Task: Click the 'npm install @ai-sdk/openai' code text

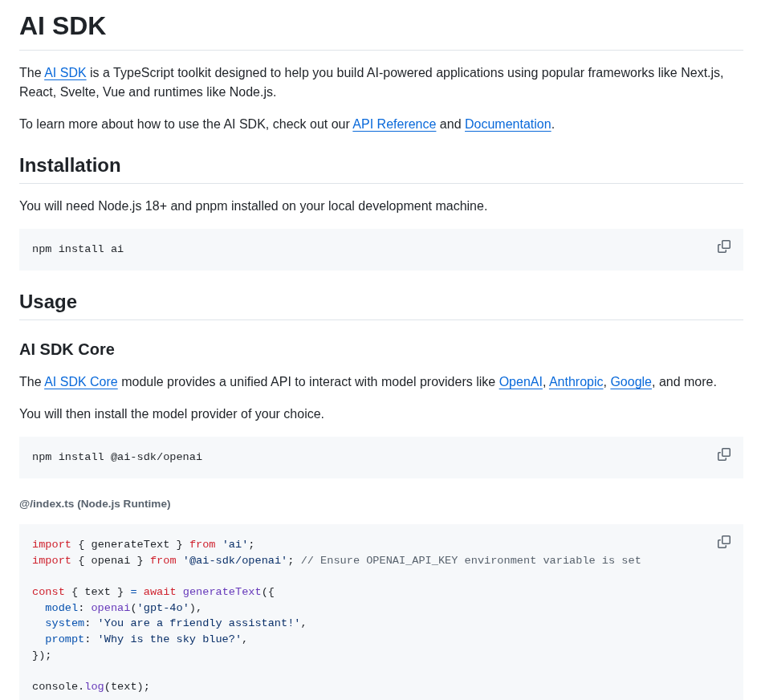Action: tap(117, 458)
